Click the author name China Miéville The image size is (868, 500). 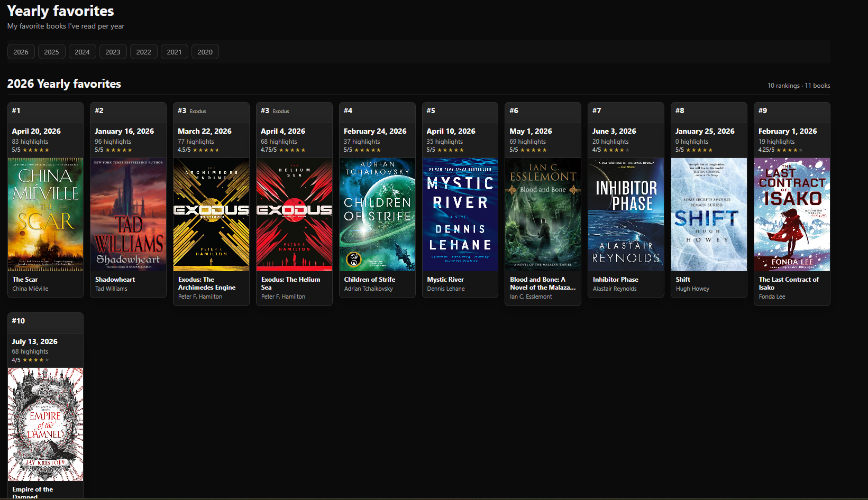pyautogui.click(x=31, y=289)
